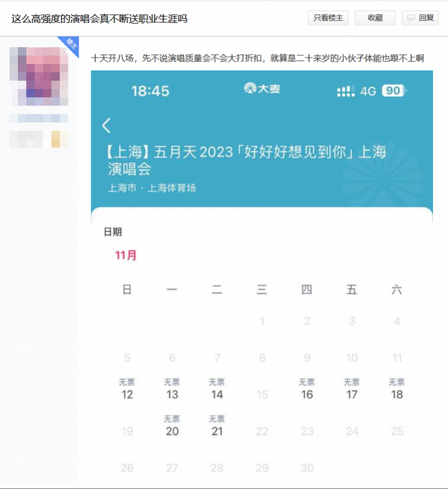The height and width of the screenshot is (489, 448).
Task: Click the battery 90 indicator icon
Action: pos(394,91)
